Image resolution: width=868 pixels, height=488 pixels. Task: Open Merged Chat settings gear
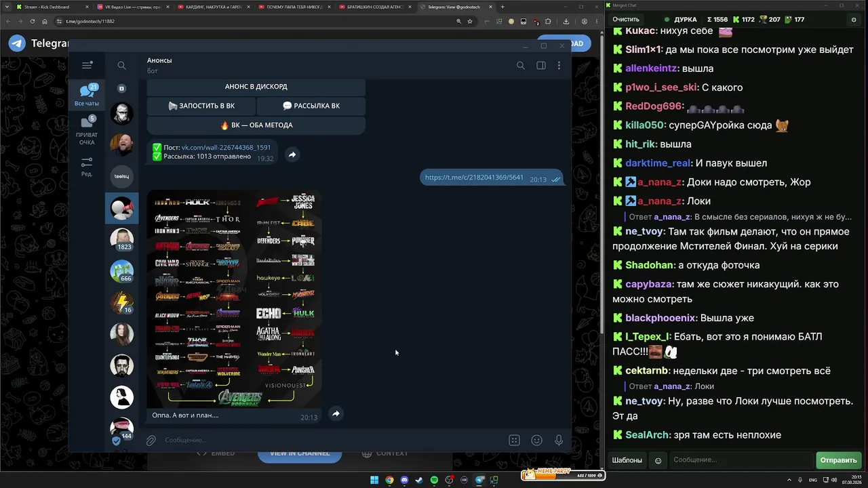(x=853, y=20)
